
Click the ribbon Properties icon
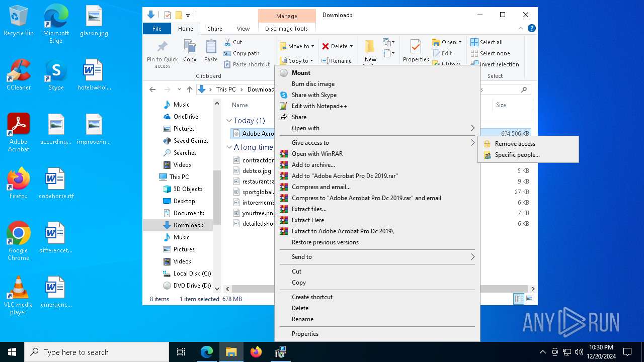click(x=416, y=47)
